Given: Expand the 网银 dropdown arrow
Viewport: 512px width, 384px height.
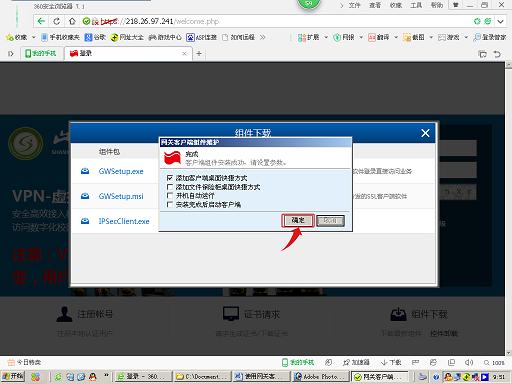Looking at the screenshot, I should 361,37.
